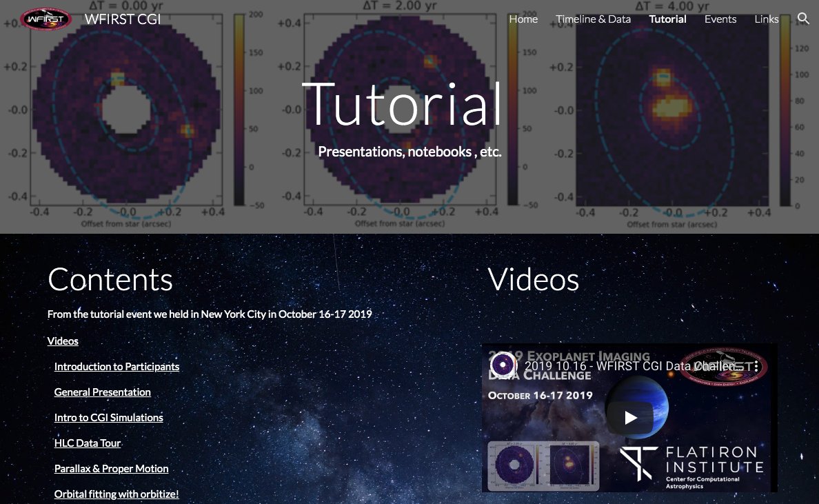The width and height of the screenshot is (819, 504).
Task: Click the WFIRST logo icon
Action: [45, 19]
